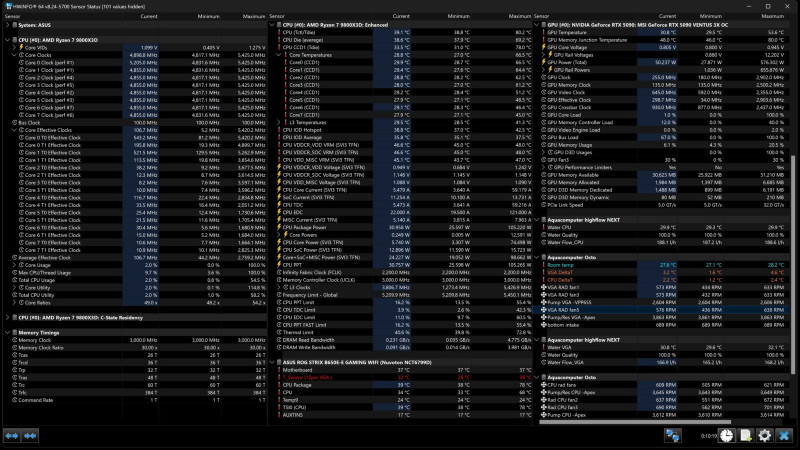Viewport: 800px width, 450px height.
Task: Click the horizontal scrollbar under right panel
Action: pyautogui.click(x=635, y=422)
